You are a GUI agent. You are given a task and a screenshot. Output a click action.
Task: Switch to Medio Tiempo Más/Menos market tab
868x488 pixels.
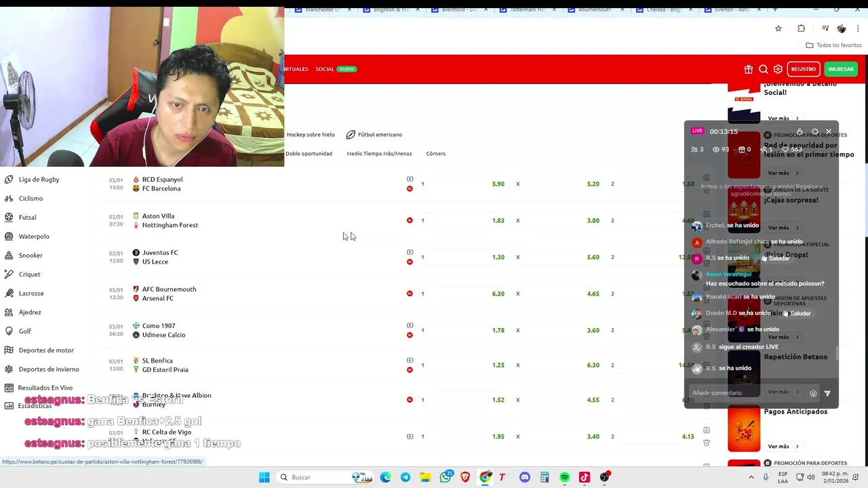click(379, 153)
